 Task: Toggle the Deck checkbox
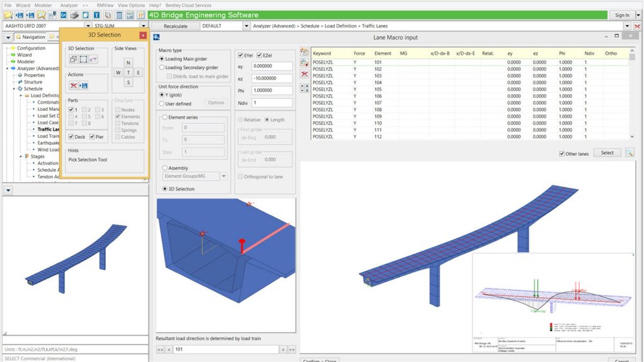click(x=71, y=136)
